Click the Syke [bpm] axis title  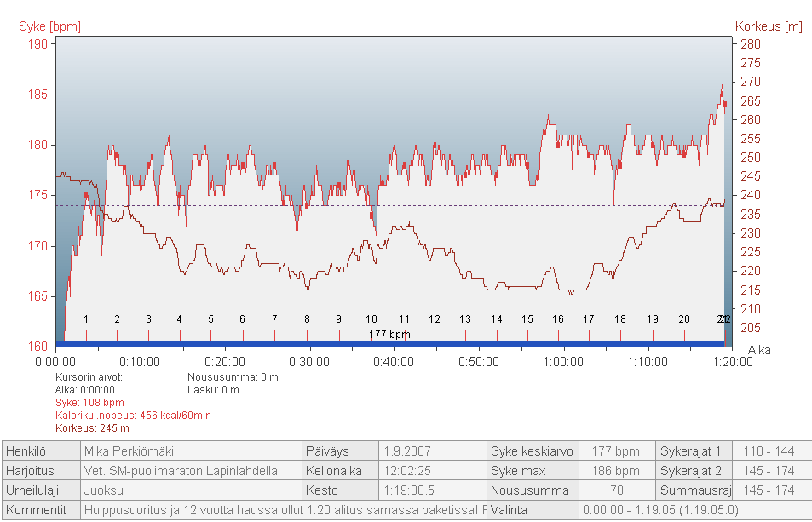click(x=49, y=26)
